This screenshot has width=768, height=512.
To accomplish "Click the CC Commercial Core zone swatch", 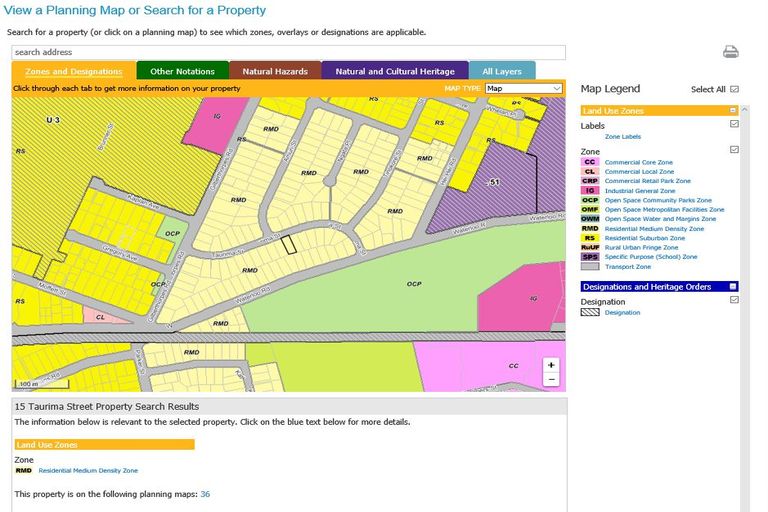I will (x=590, y=162).
